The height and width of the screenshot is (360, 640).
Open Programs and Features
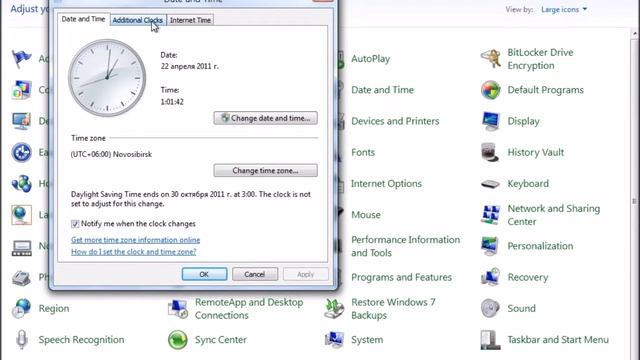pyautogui.click(x=401, y=277)
